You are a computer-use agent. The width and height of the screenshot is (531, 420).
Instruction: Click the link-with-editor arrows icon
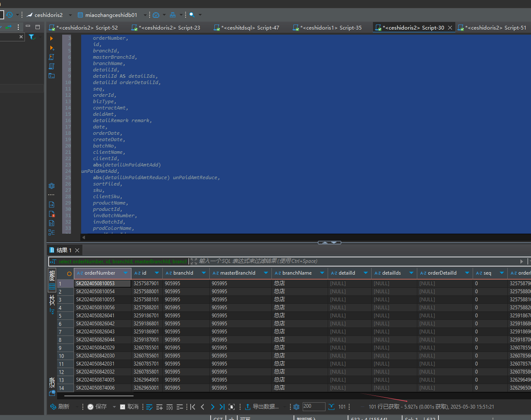[8, 27]
